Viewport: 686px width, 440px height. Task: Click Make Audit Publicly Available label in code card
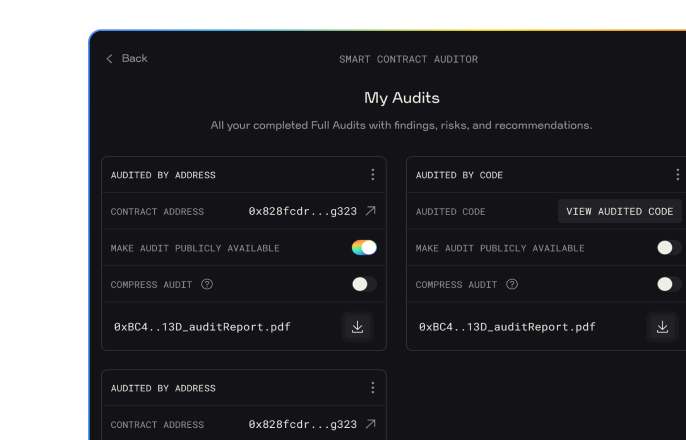pyautogui.click(x=500, y=248)
